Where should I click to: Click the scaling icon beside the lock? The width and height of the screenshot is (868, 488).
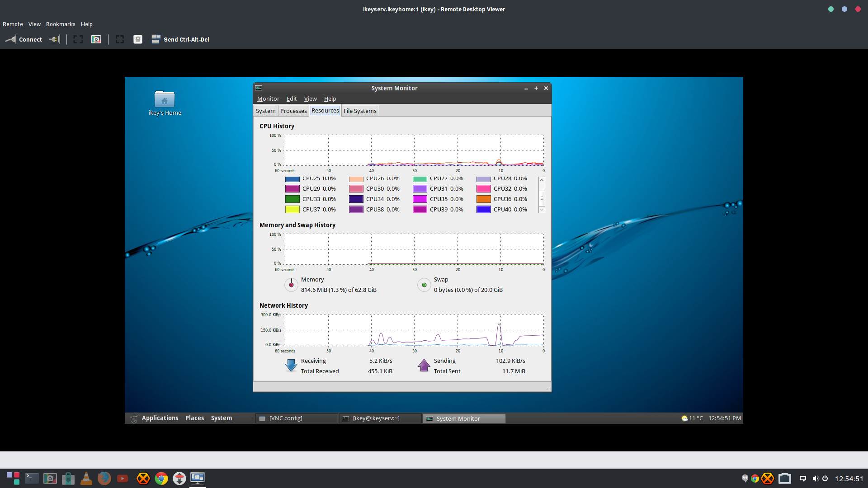tap(120, 39)
